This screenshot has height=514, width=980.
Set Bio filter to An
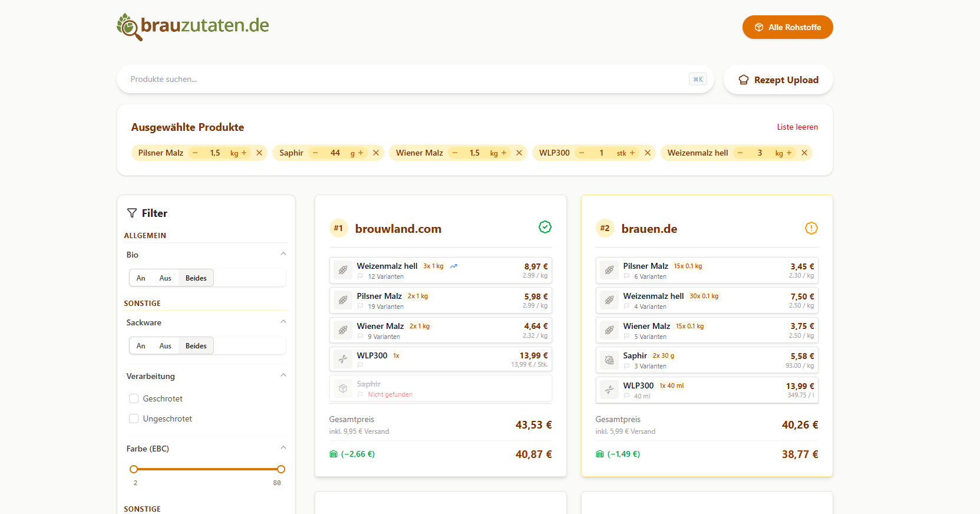(141, 278)
